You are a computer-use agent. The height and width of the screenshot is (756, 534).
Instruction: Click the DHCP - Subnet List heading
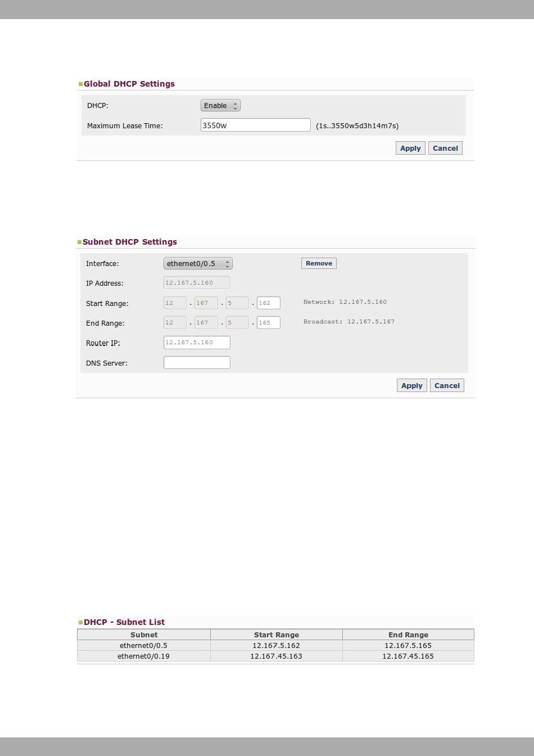point(124,622)
